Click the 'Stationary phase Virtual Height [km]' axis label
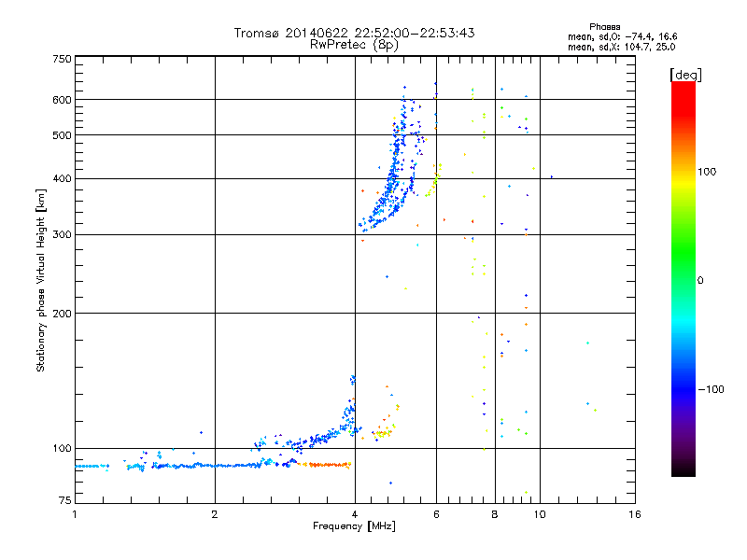 pos(41,280)
